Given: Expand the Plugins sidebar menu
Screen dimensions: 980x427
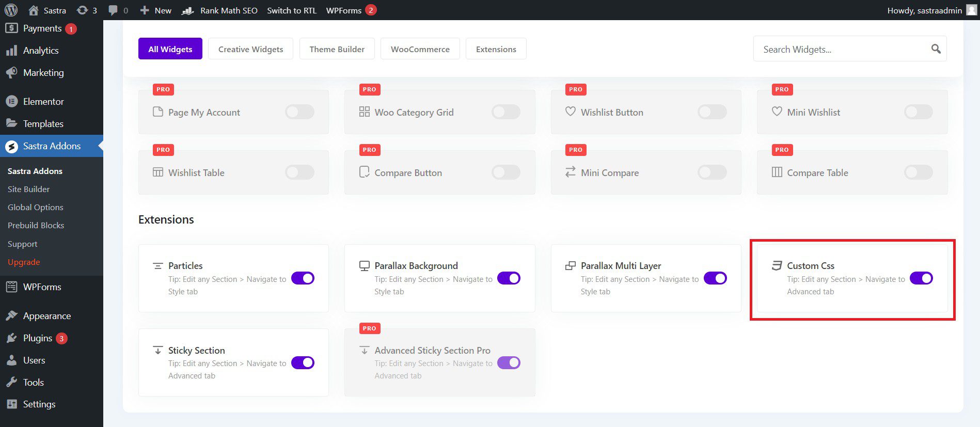Looking at the screenshot, I should pyautogui.click(x=37, y=338).
